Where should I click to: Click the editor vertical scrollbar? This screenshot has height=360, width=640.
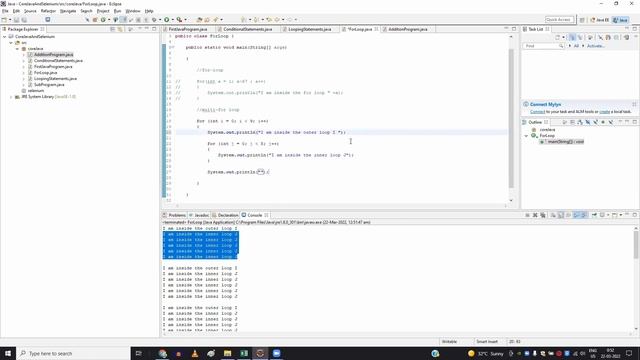[511, 118]
